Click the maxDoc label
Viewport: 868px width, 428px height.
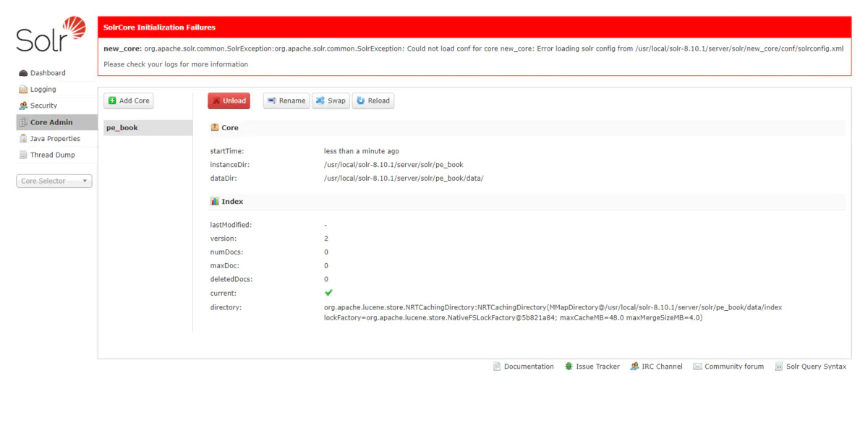click(x=225, y=265)
